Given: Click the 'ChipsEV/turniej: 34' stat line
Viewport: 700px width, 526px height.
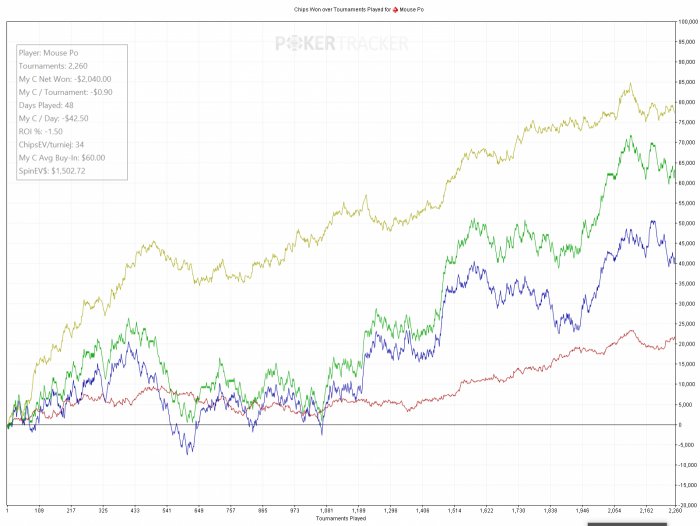Looking at the screenshot, I should 52,144.
